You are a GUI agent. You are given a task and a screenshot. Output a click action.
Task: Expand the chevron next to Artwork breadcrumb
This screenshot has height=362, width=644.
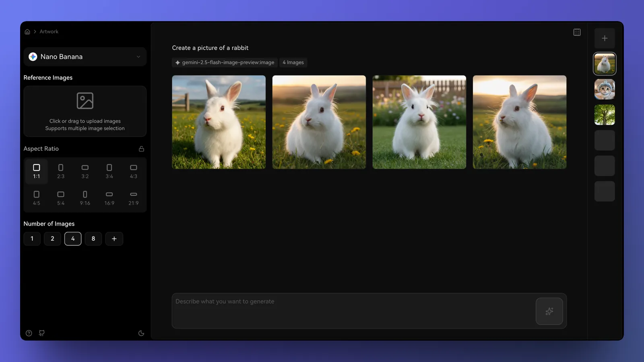tap(35, 31)
